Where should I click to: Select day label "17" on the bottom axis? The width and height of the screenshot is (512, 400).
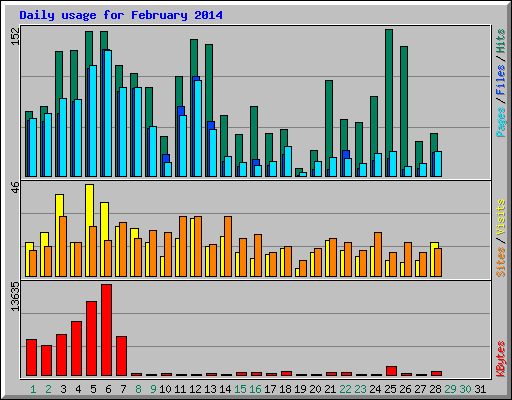click(270, 389)
